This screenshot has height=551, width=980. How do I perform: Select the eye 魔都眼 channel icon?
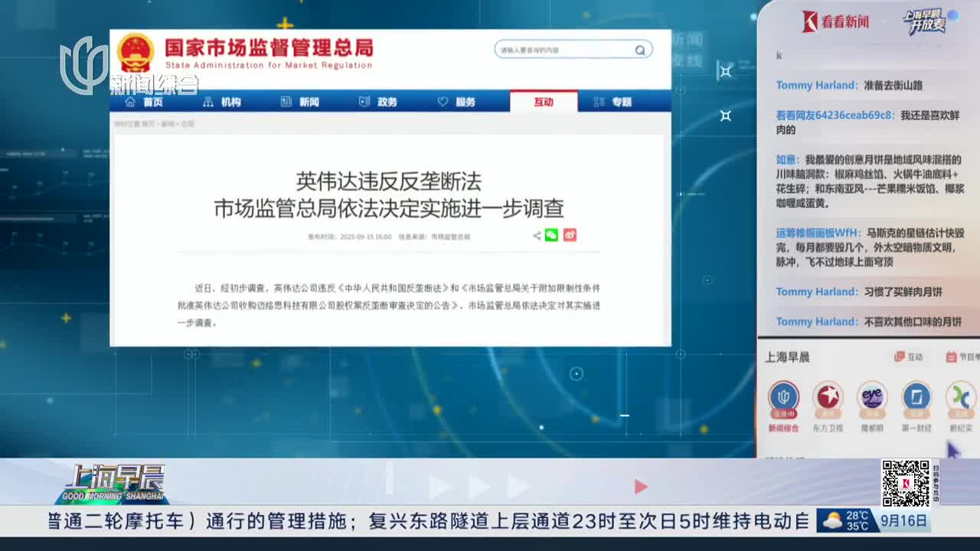(872, 398)
